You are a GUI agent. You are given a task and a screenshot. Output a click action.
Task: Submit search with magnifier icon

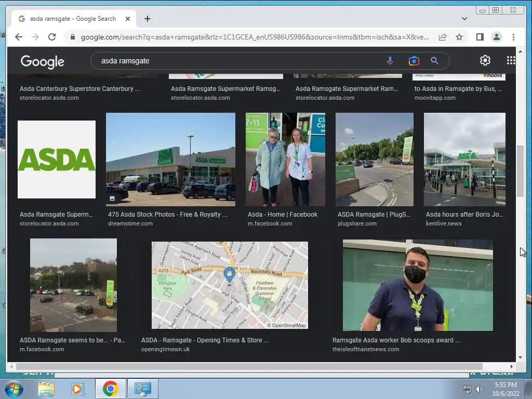coord(434,61)
